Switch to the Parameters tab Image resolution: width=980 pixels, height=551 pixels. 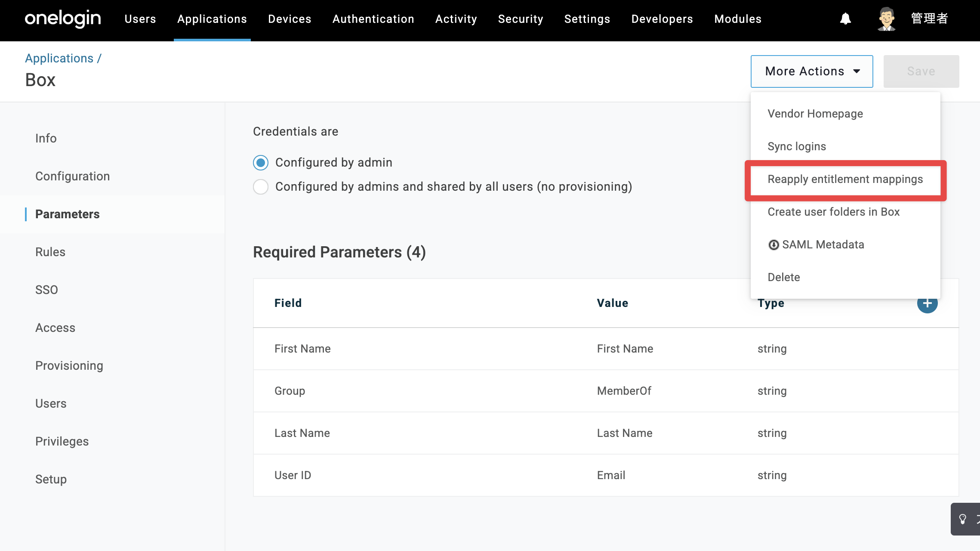pos(68,214)
